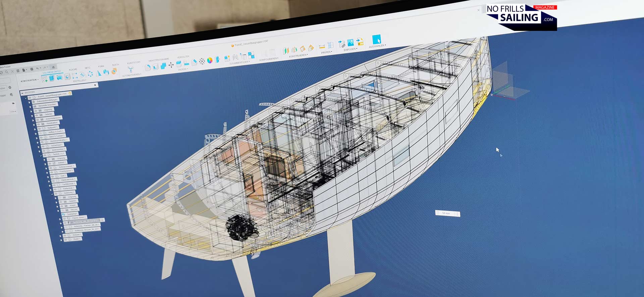Viewport: 644px width, 297px height.
Task: Open the Appearance color wheel tool
Action: (x=210, y=60)
